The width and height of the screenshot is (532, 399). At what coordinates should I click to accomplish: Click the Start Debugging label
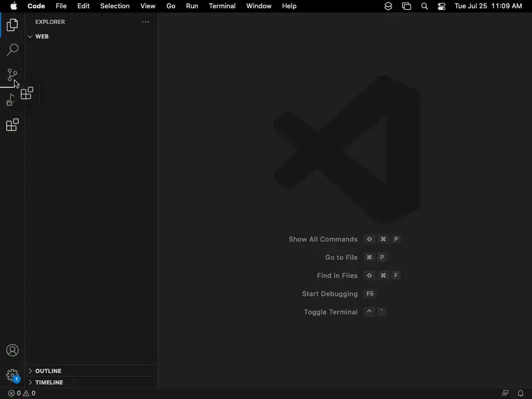point(330,294)
